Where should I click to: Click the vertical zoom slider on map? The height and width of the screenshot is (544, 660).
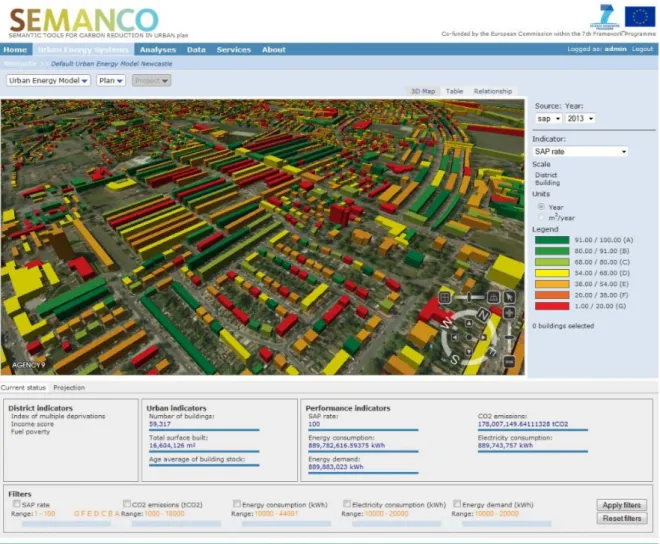[509, 337]
